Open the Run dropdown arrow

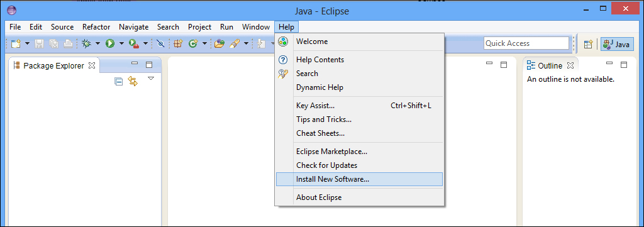pos(121,43)
